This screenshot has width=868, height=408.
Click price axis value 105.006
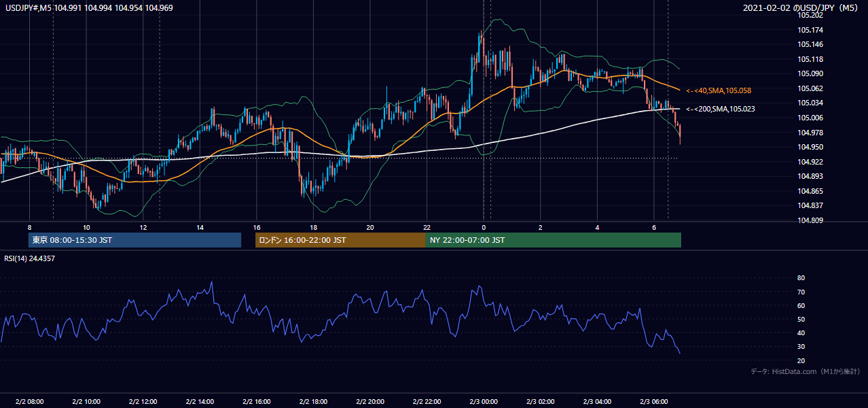(811, 118)
